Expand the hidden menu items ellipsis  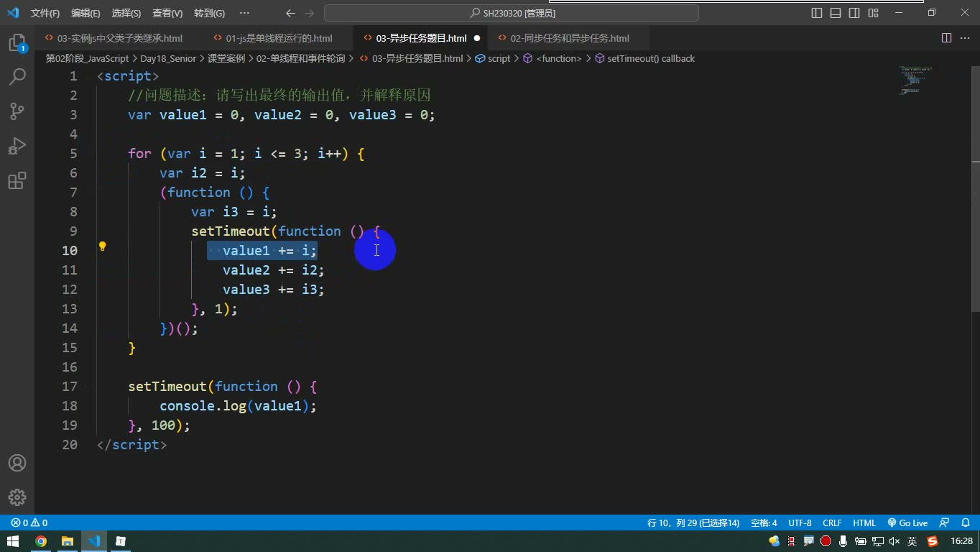coord(244,13)
